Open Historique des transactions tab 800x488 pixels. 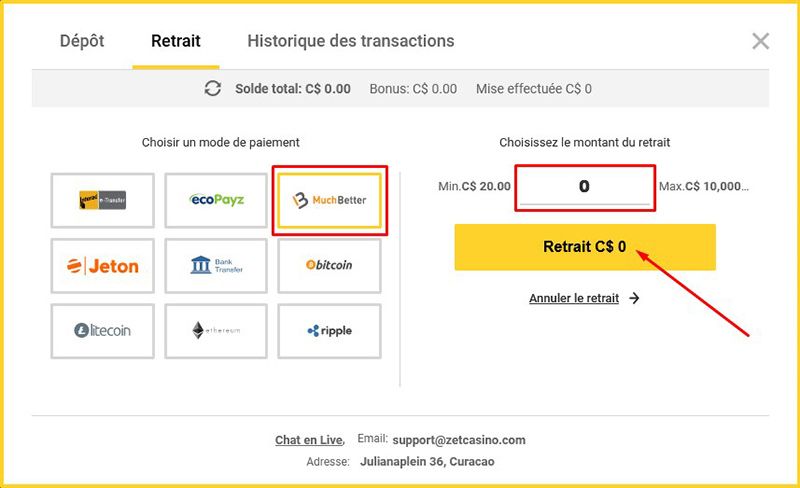click(351, 41)
